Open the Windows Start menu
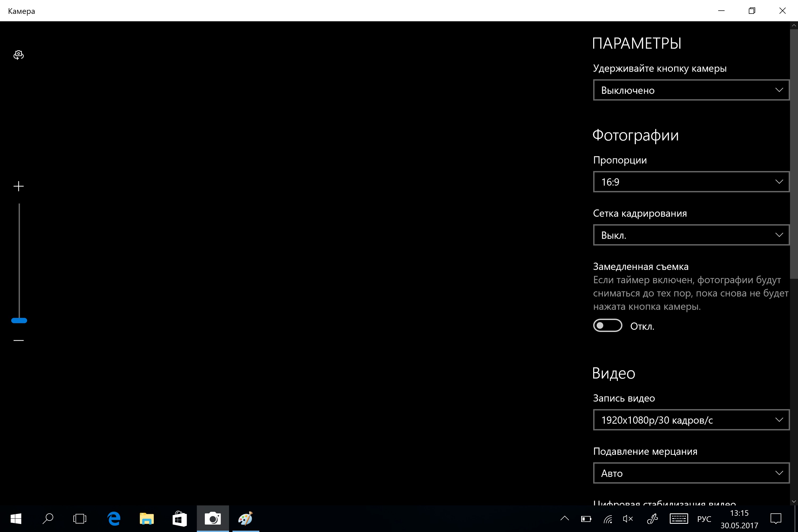Image resolution: width=798 pixels, height=532 pixels. coord(16,518)
